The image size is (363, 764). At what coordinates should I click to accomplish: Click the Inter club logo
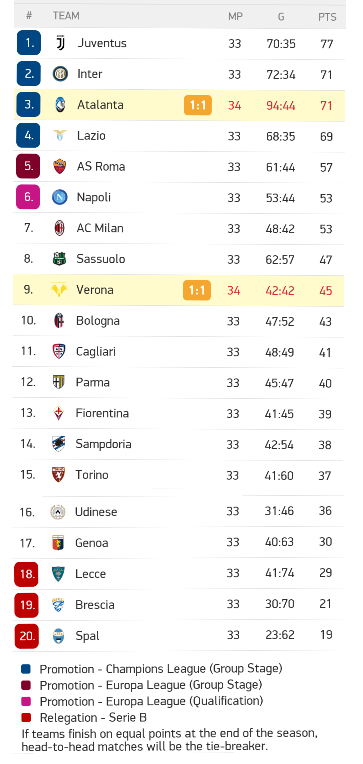point(60,74)
